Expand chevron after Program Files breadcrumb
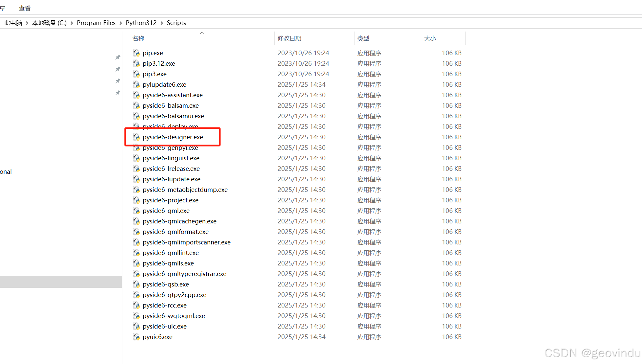Viewport: 642px width, 364px height. 121,23
